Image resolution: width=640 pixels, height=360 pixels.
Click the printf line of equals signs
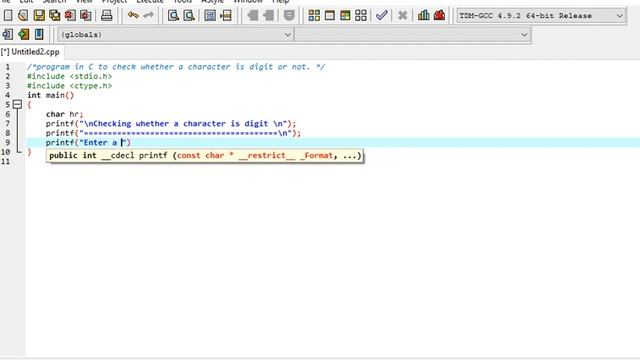(173, 133)
